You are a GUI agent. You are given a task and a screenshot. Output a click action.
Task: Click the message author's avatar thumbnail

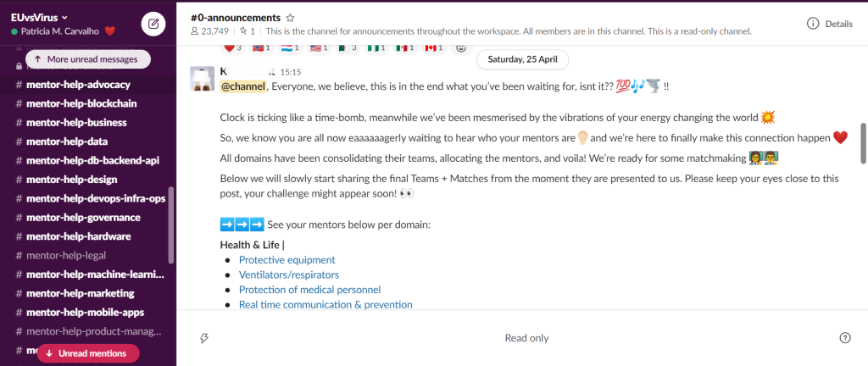[x=202, y=79]
